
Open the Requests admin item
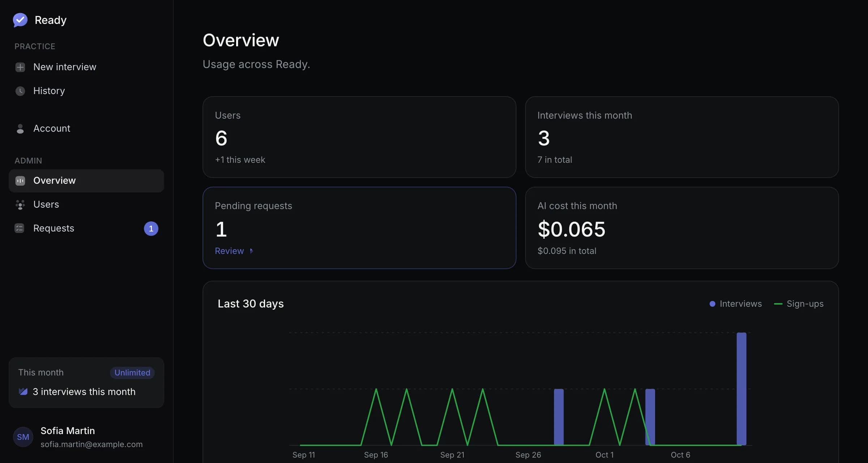coord(86,228)
